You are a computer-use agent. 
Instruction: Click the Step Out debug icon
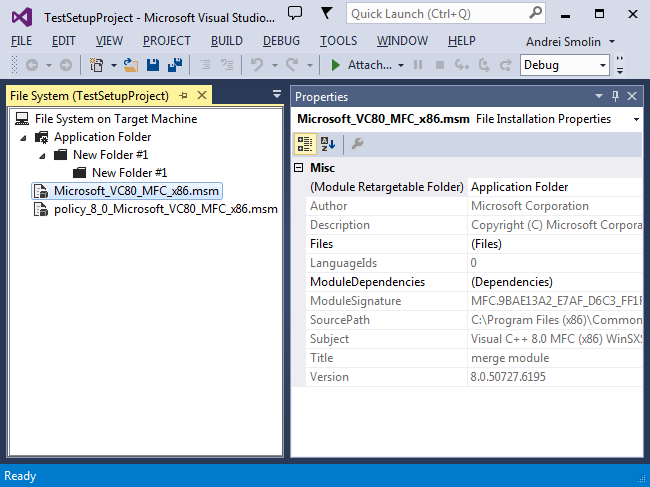click(x=505, y=65)
